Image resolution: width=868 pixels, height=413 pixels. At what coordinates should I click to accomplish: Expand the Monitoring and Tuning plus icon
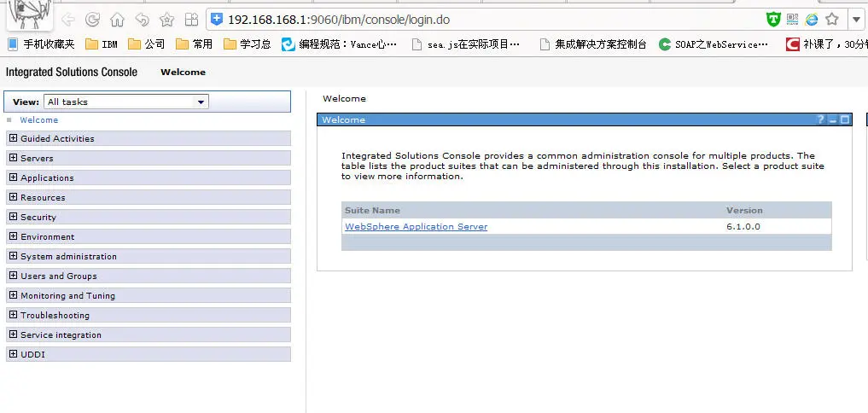[14, 295]
